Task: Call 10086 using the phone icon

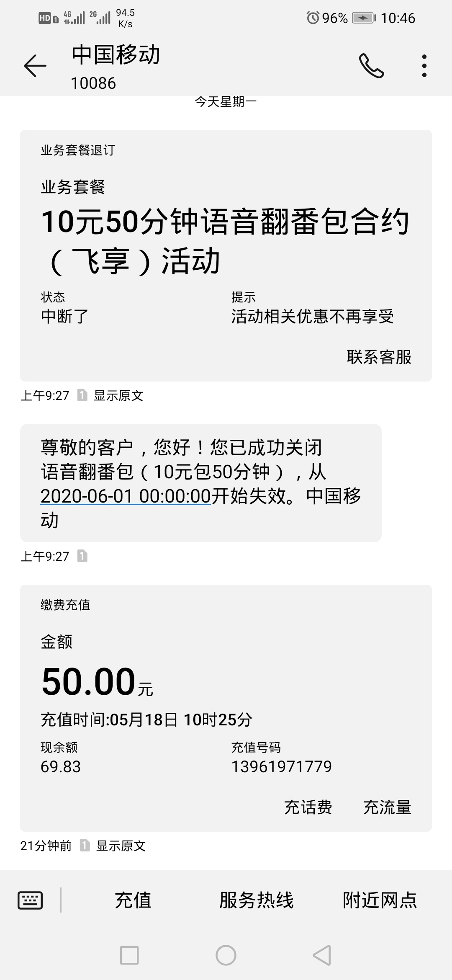Action: click(x=371, y=66)
